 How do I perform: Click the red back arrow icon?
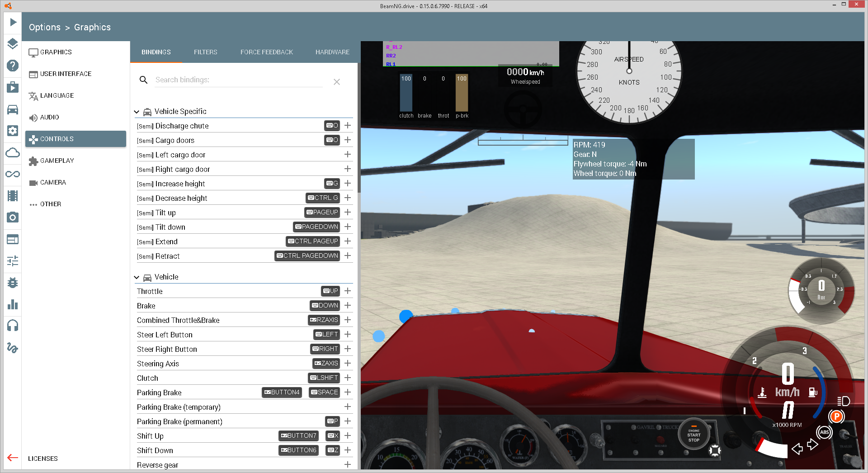pyautogui.click(x=13, y=458)
